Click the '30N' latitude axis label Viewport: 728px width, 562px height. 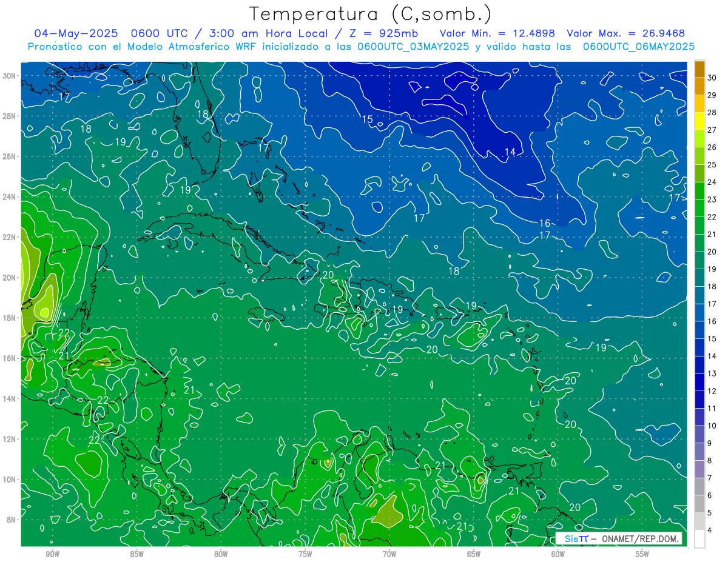pyautogui.click(x=10, y=76)
